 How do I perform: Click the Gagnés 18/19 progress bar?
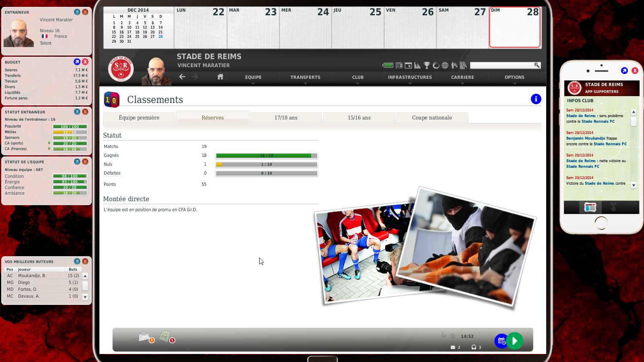pos(266,155)
